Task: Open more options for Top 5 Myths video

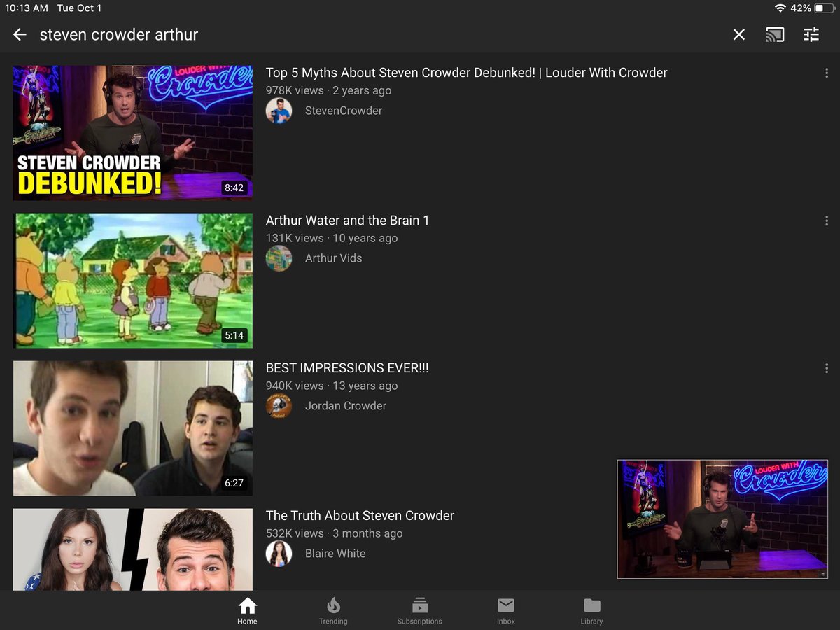Action: click(827, 73)
